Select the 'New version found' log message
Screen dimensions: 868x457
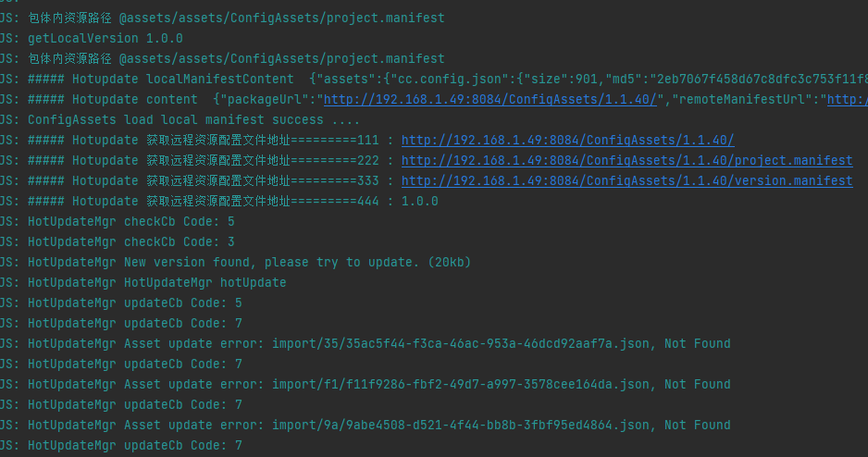click(250, 262)
